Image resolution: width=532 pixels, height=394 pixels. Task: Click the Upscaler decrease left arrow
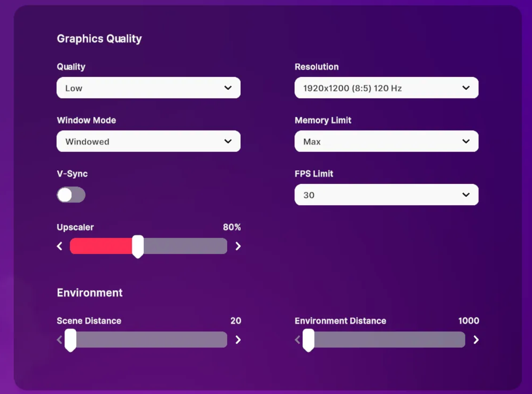[60, 246]
